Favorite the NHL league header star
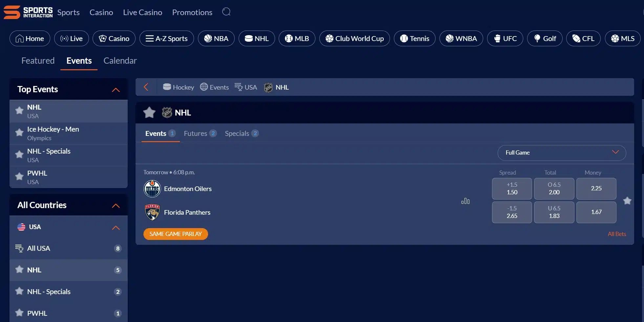644x322 pixels. pos(149,113)
